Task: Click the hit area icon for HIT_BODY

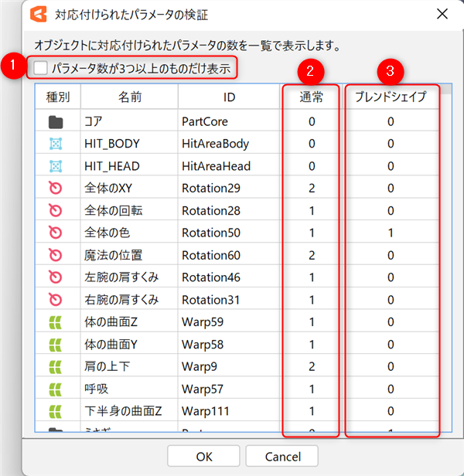Action: tap(55, 144)
